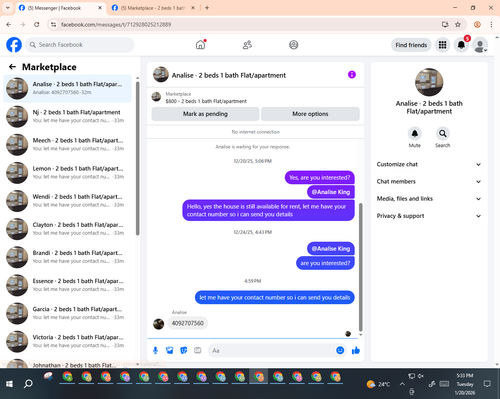The image size is (500, 399).
Task: Click the Search Facebook field
Action: (80, 45)
